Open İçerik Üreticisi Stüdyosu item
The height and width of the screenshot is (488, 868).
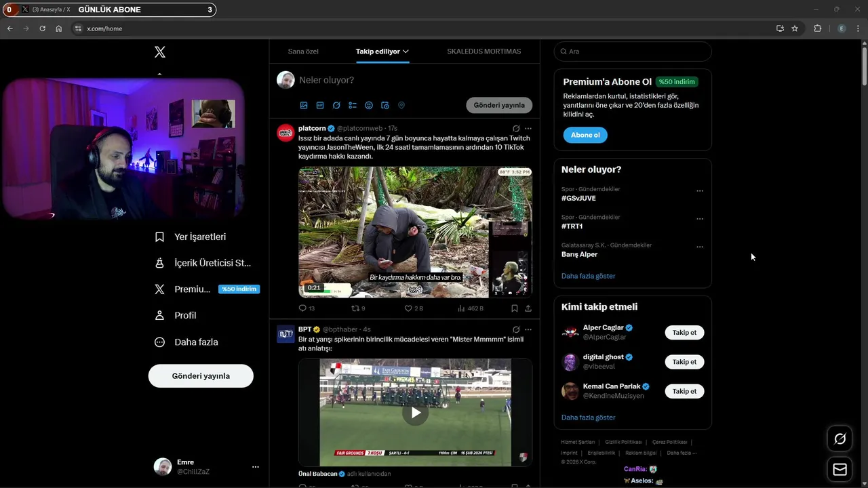point(203,263)
